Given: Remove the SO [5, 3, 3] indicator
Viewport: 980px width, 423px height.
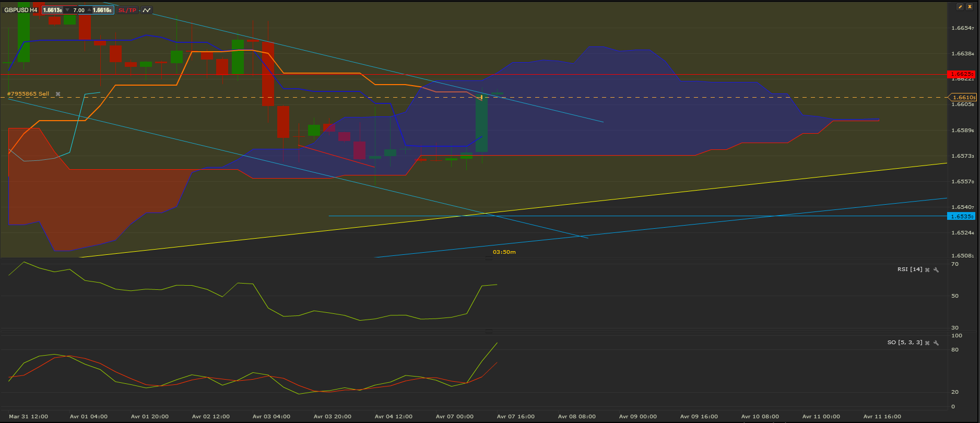Looking at the screenshot, I should click(927, 343).
